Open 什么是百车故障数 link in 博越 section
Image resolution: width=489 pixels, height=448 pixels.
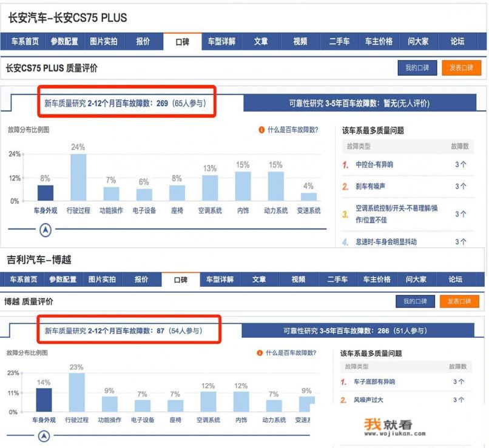point(291,353)
